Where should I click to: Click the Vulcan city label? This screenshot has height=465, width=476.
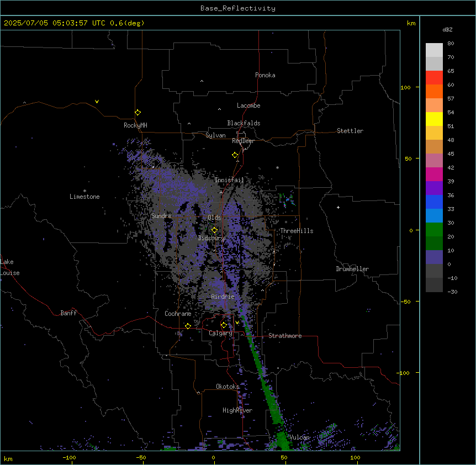coord(300,437)
